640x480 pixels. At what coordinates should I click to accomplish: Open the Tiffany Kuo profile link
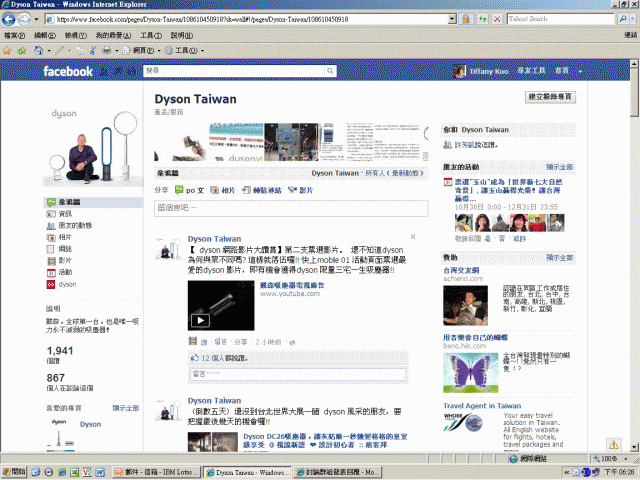tap(489, 71)
